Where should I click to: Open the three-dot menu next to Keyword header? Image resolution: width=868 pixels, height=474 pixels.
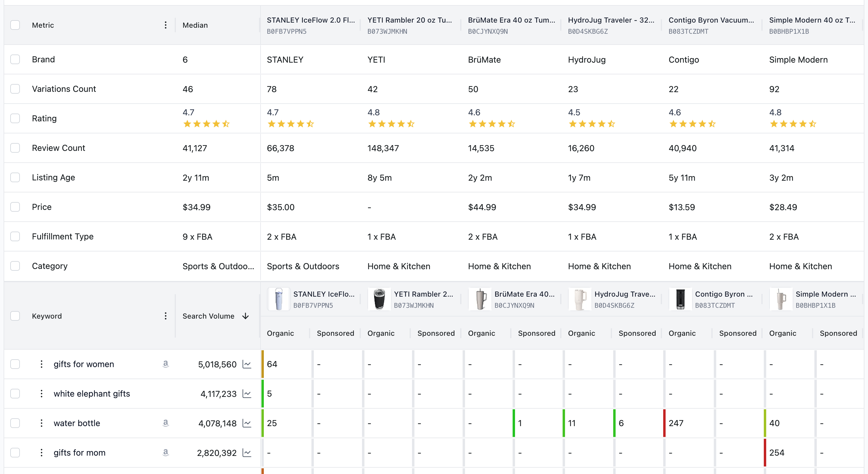[165, 316]
